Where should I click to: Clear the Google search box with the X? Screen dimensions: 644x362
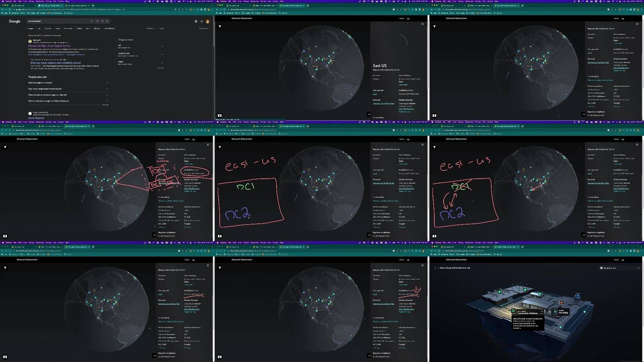click(x=91, y=21)
